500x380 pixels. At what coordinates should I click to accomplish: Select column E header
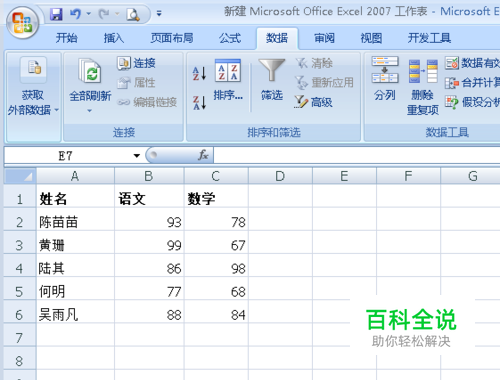(344, 176)
